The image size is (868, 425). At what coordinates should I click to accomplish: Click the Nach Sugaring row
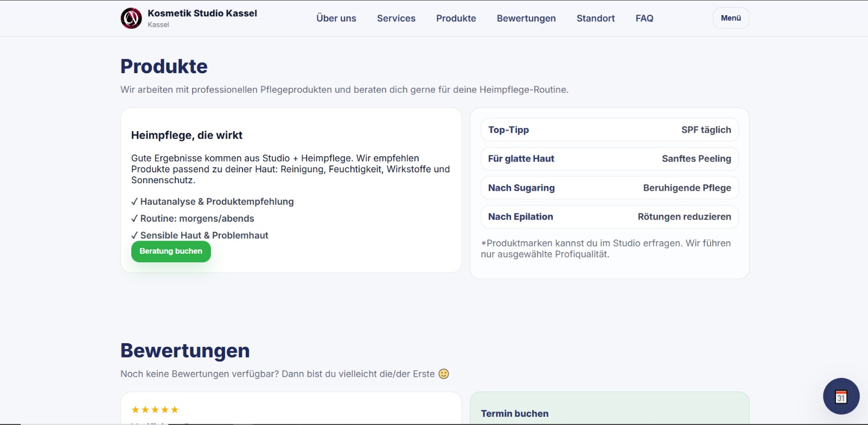(x=609, y=188)
